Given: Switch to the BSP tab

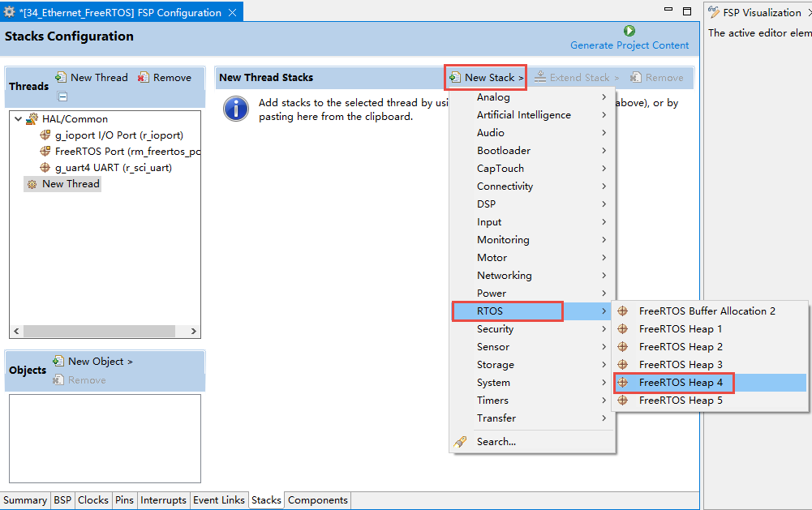Looking at the screenshot, I should coord(62,500).
